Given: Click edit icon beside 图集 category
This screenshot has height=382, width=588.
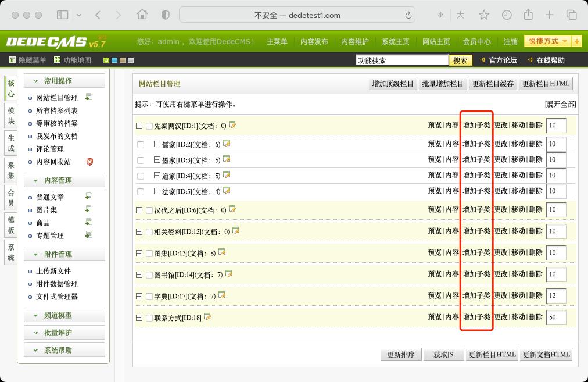Looking at the screenshot, I should 222,252.
